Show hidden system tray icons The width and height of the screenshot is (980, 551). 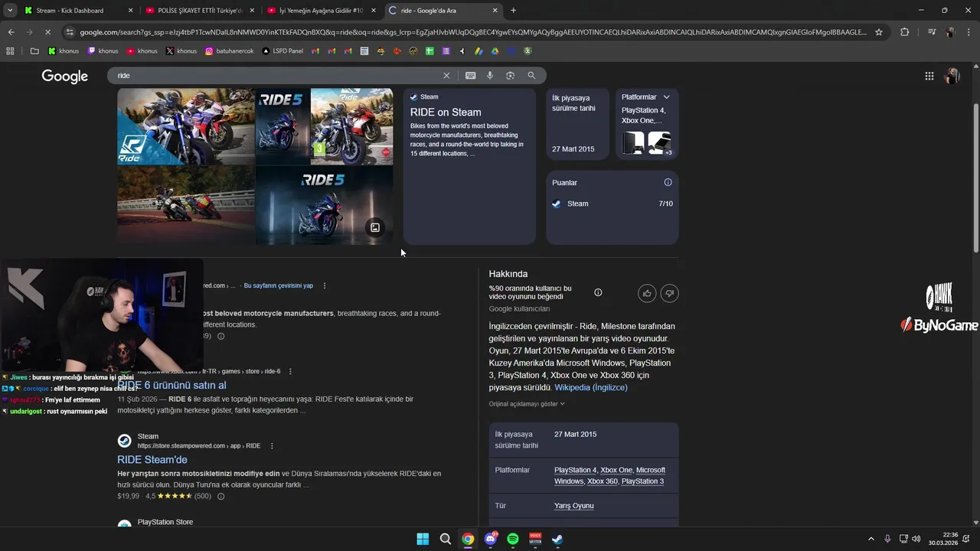click(871, 539)
